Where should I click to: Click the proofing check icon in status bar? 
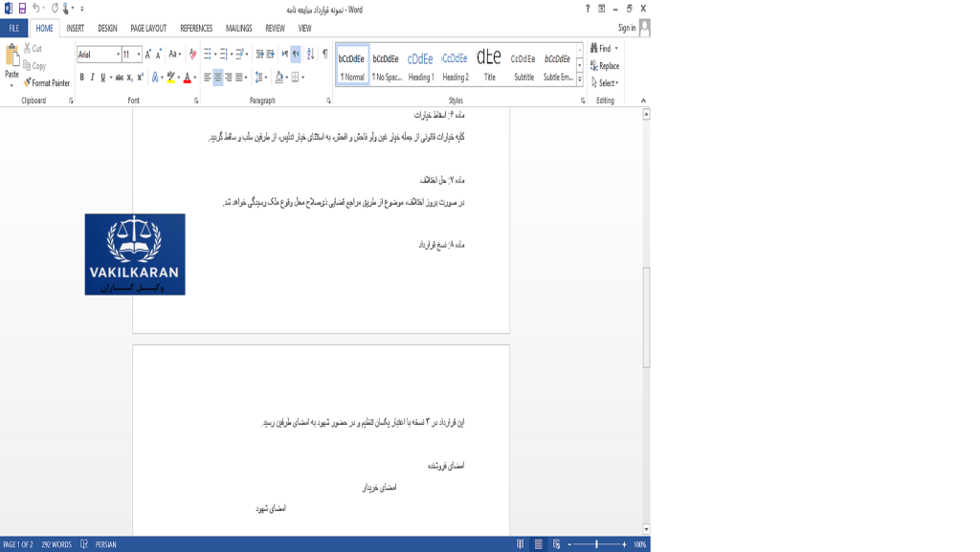84,544
